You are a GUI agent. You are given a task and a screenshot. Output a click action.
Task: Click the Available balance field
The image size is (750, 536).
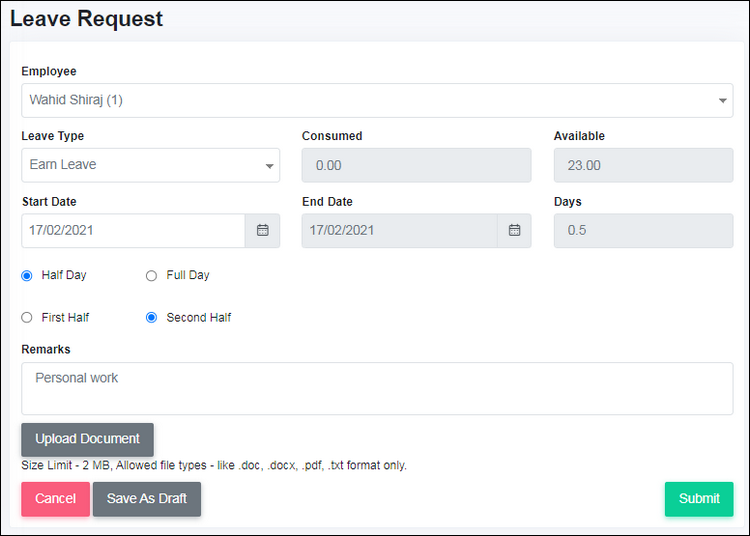pos(643,165)
